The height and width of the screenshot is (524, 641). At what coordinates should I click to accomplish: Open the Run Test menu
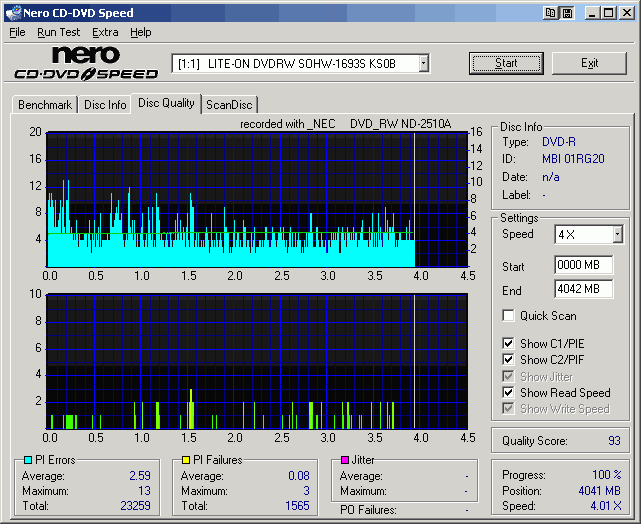[59, 32]
